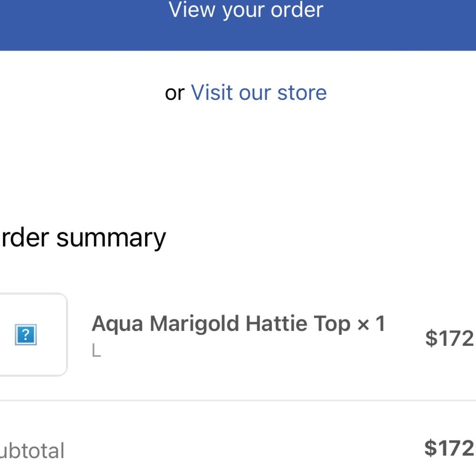Click the word or before the store link
Image resolution: width=476 pixels, height=476 pixels.
(175, 93)
